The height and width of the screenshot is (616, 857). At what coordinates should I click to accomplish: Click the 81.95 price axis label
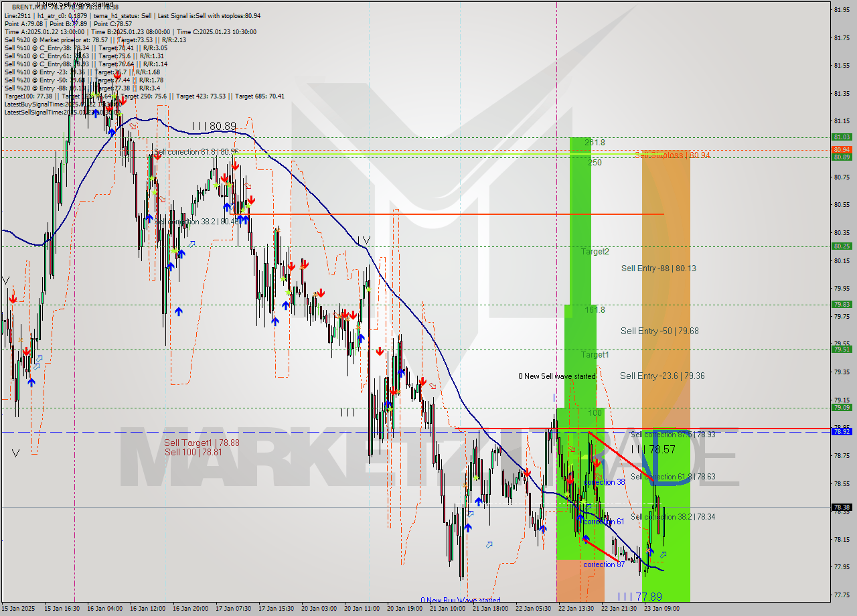[x=842, y=9]
